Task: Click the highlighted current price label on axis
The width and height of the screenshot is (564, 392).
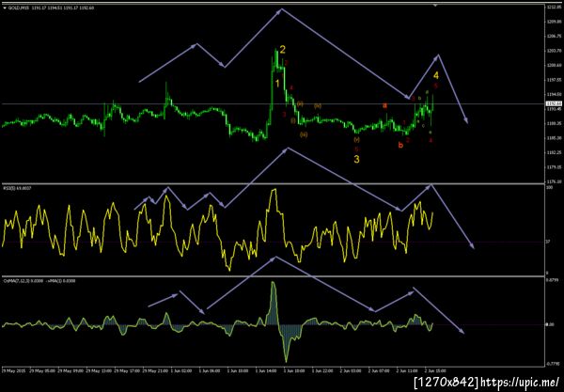Action: 552,103
